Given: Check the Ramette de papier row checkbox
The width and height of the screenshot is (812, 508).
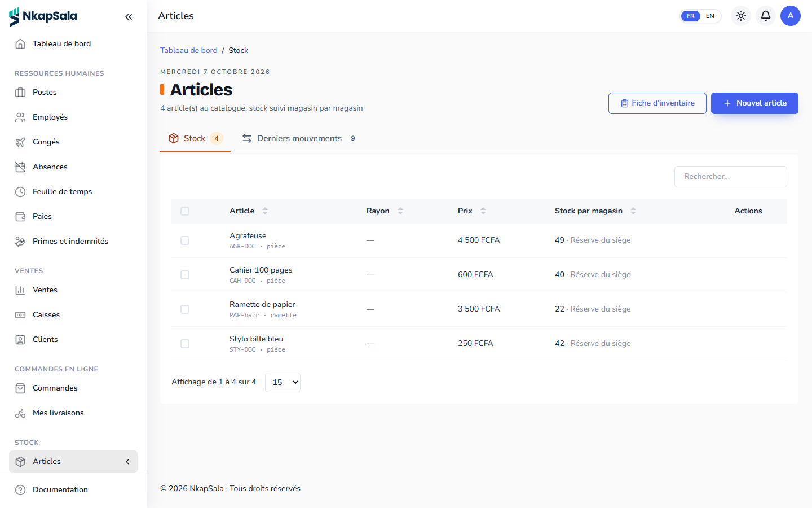Looking at the screenshot, I should click(x=185, y=309).
